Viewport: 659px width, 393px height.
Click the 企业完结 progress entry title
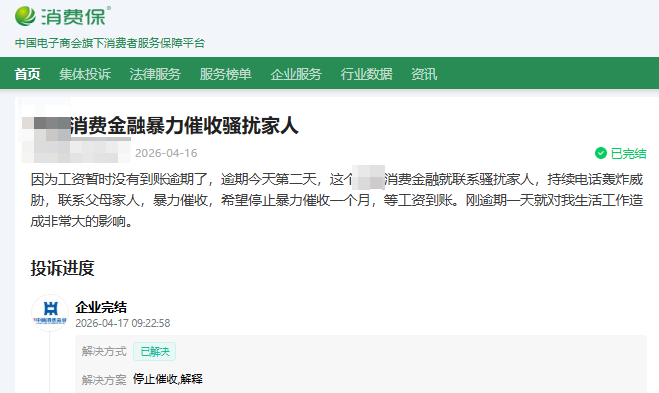(x=101, y=307)
